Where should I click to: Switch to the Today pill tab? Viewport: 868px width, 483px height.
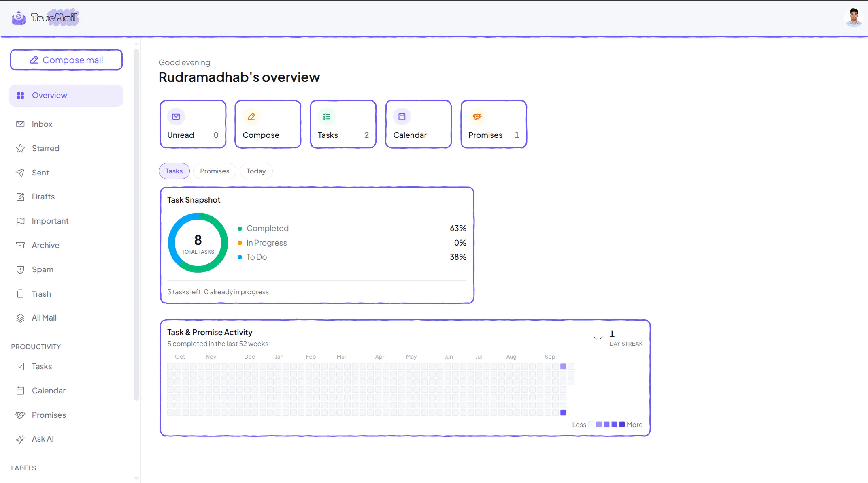[256, 171]
